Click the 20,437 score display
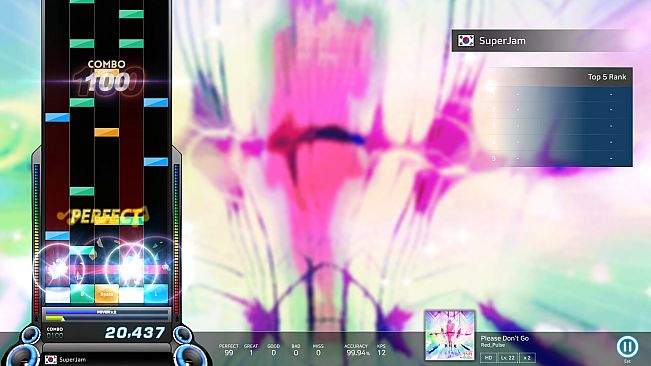651x366 pixels. point(135,332)
